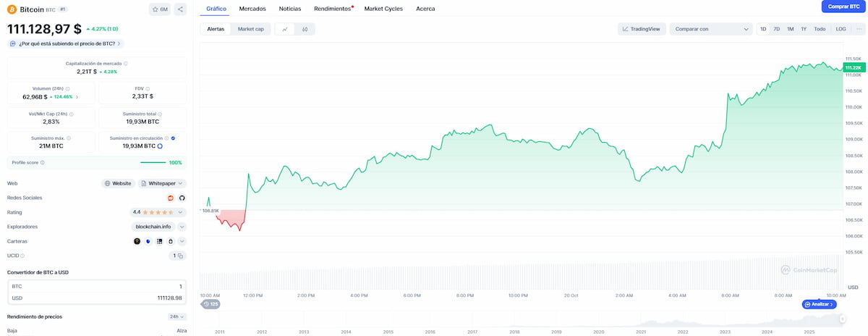This screenshot has height=336, width=868.
Task: Expand the wallets list chevron
Action: coord(182,241)
